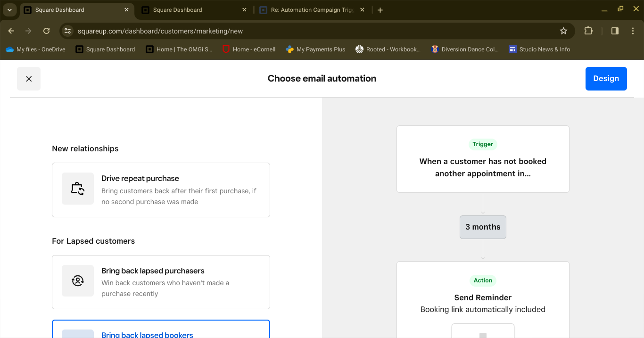Navigate back using the back arrow
Viewport: 644px width, 338px height.
11,31
